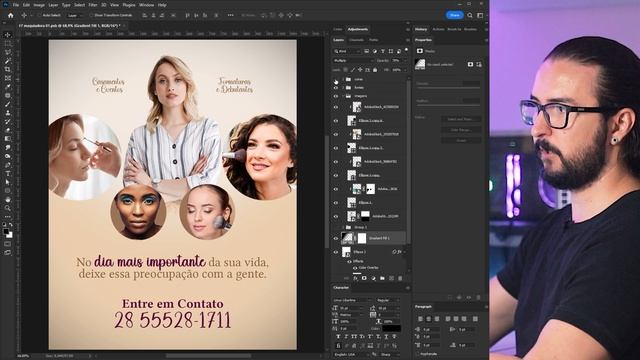Click the Color Range button
The height and width of the screenshot is (360, 640).
point(461,130)
